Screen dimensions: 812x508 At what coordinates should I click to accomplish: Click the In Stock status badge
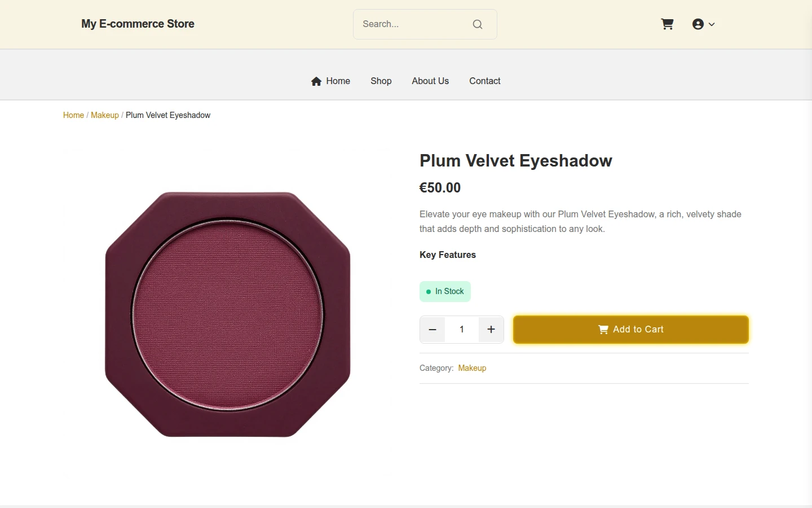[x=445, y=292]
